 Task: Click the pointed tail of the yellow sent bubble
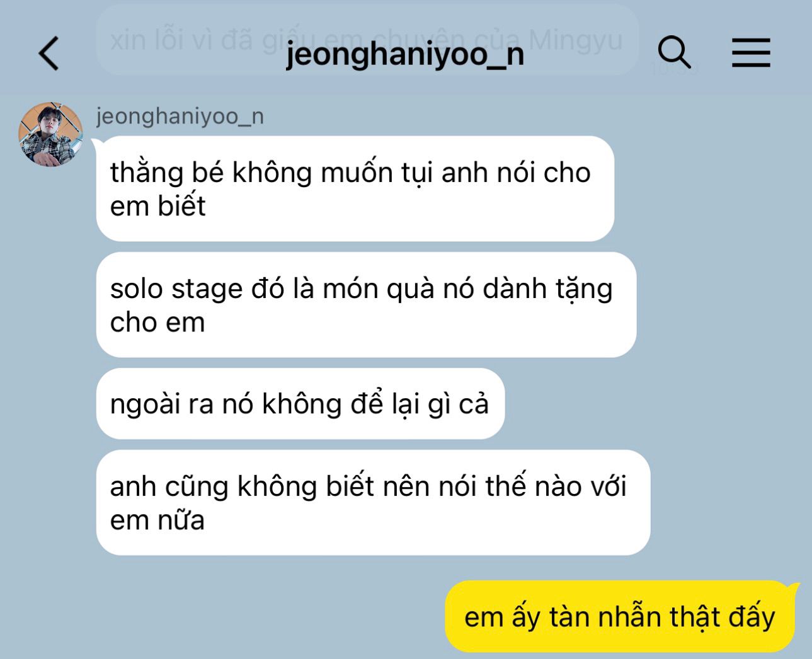tap(794, 588)
